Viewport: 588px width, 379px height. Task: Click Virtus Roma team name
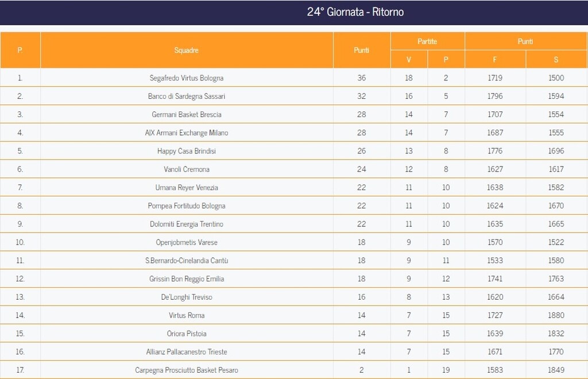click(x=187, y=315)
